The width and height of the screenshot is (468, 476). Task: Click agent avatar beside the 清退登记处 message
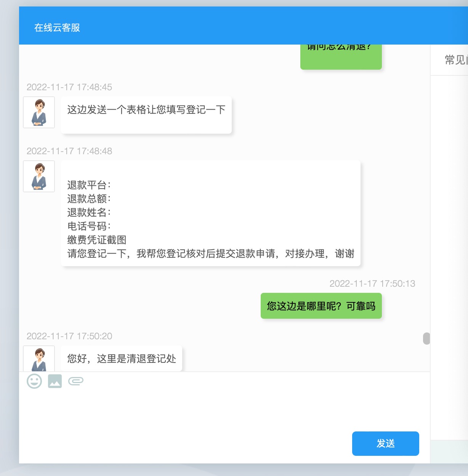click(39, 359)
